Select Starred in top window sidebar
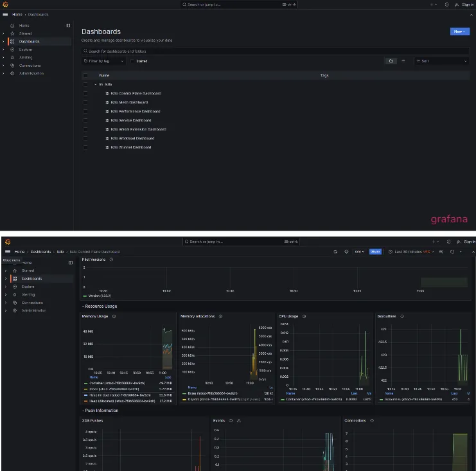The image size is (476, 471). (x=25, y=33)
